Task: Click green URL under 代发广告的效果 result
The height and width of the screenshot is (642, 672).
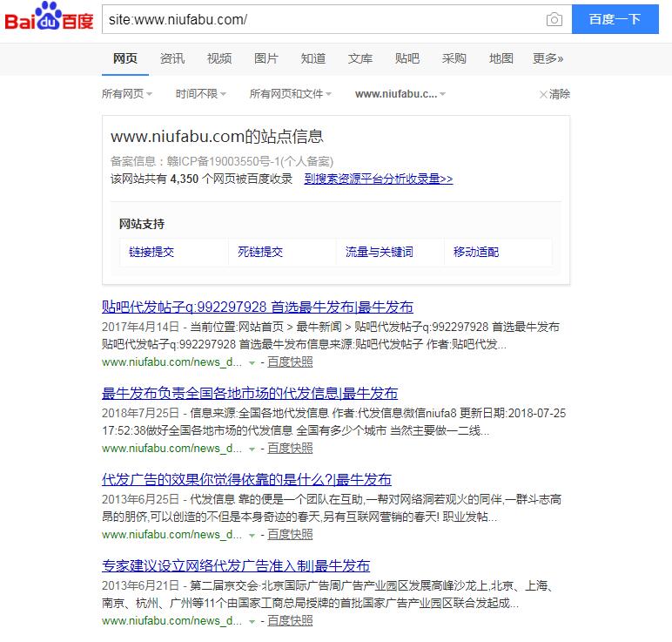Action: pyautogui.click(x=171, y=534)
